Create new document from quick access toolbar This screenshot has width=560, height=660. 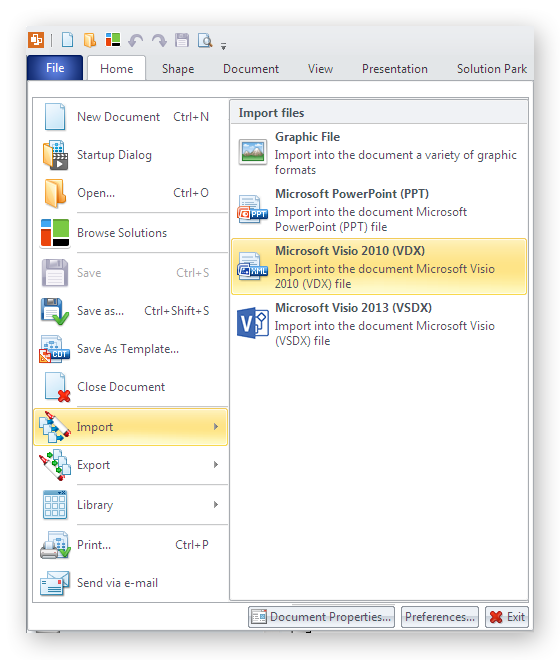click(x=67, y=40)
